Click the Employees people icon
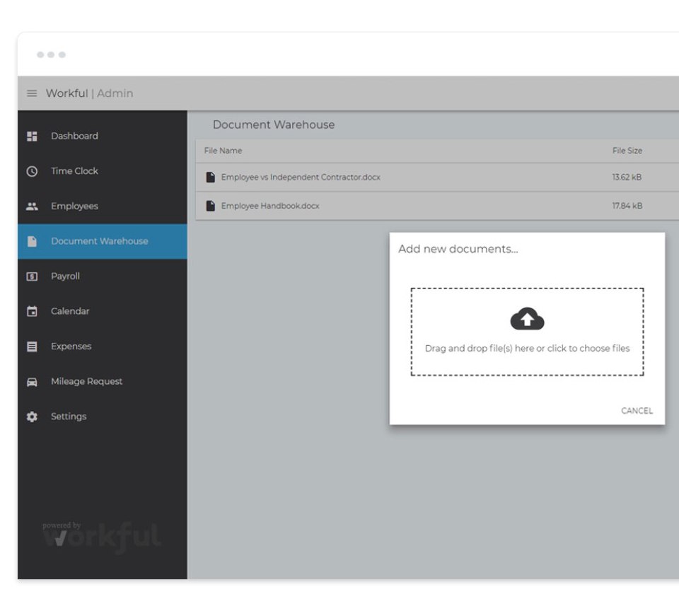The height and width of the screenshot is (616, 679). click(32, 207)
